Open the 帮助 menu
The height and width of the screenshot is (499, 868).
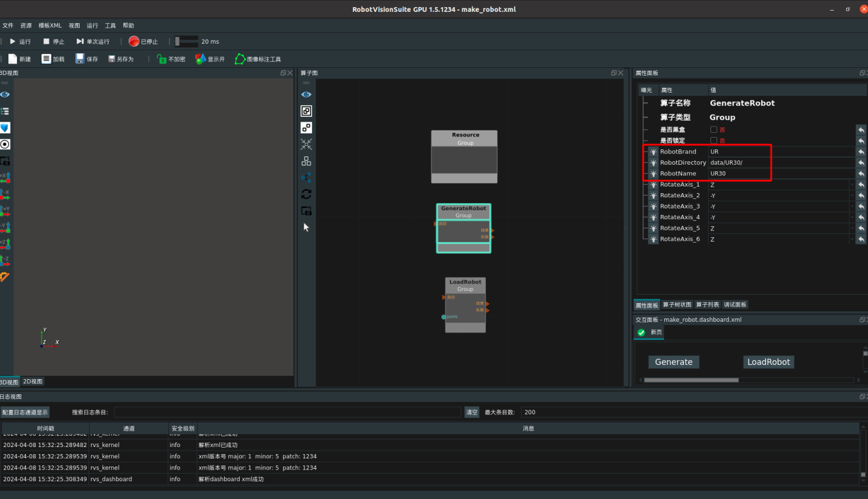[129, 25]
